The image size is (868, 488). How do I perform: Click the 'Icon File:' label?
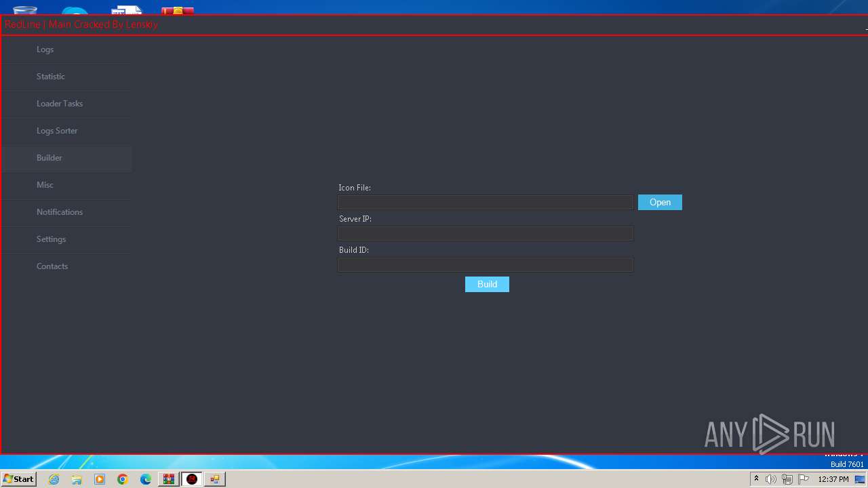(355, 188)
